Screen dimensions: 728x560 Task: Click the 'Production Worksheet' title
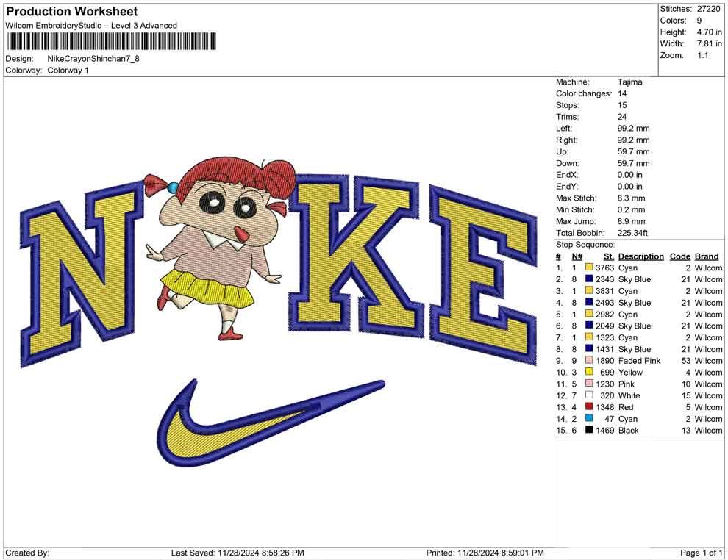point(71,12)
